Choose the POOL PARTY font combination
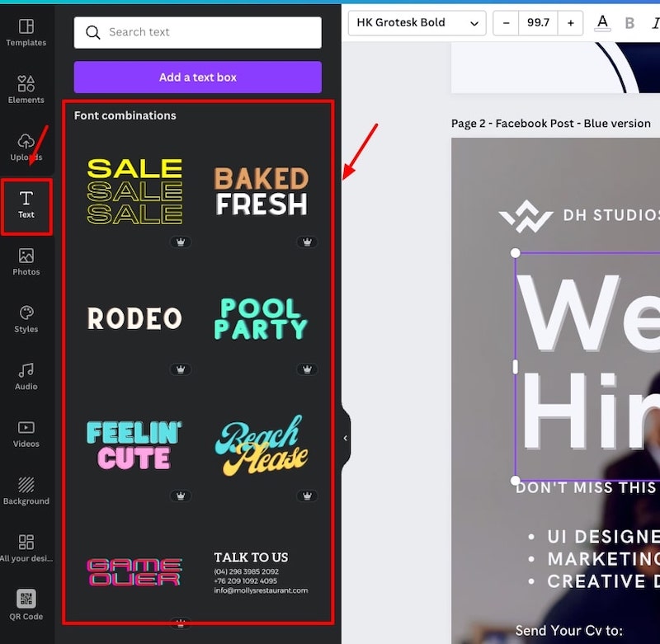 point(261,318)
